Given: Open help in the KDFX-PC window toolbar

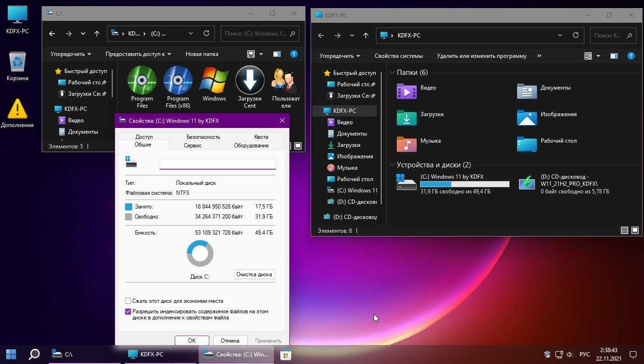Looking at the screenshot, I should [x=631, y=56].
